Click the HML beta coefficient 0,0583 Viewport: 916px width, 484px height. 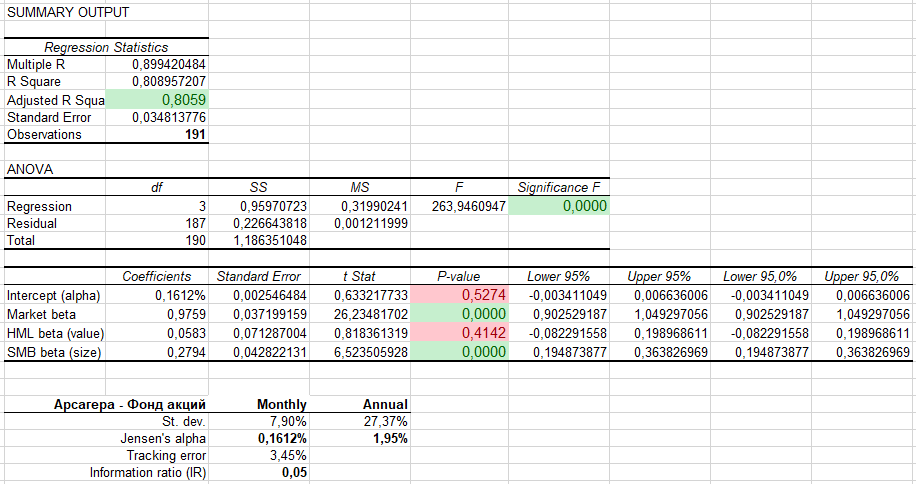[186, 333]
